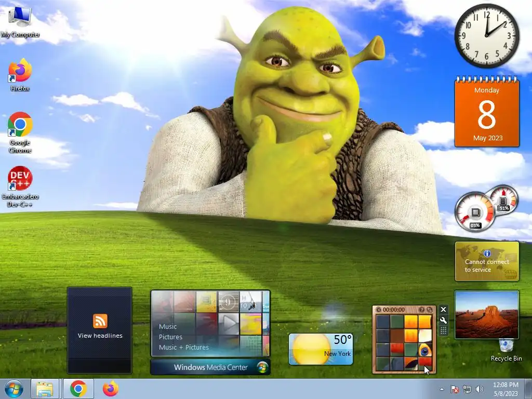This screenshot has height=399, width=532.
Task: Click the Windows Media Center button bar
Action: (210, 367)
